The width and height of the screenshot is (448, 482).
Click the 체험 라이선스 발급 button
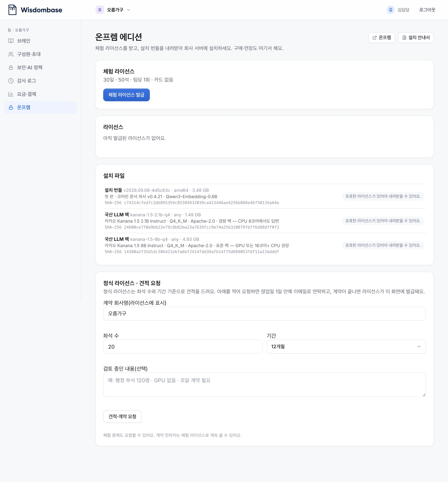[126, 95]
